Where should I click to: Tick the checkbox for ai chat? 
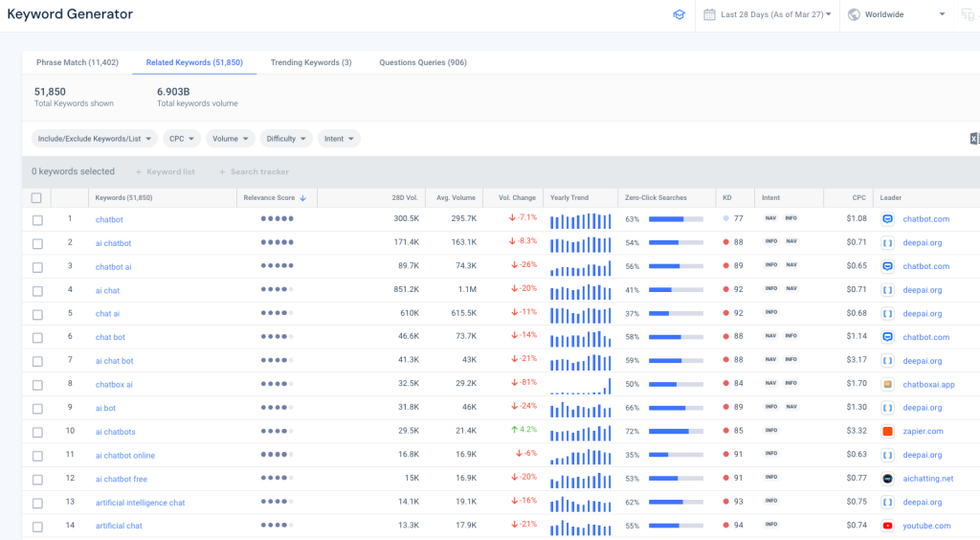[37, 291]
